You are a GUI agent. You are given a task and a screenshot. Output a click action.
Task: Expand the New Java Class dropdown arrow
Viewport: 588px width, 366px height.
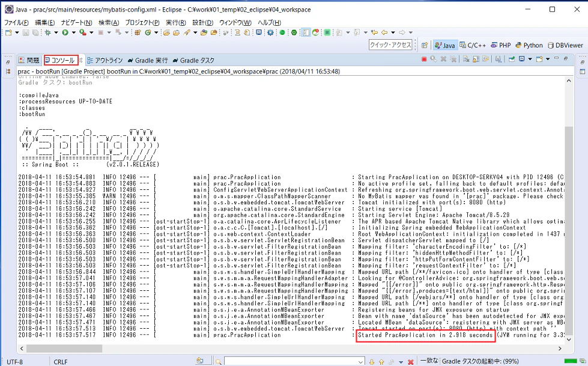pyautogui.click(x=156, y=32)
